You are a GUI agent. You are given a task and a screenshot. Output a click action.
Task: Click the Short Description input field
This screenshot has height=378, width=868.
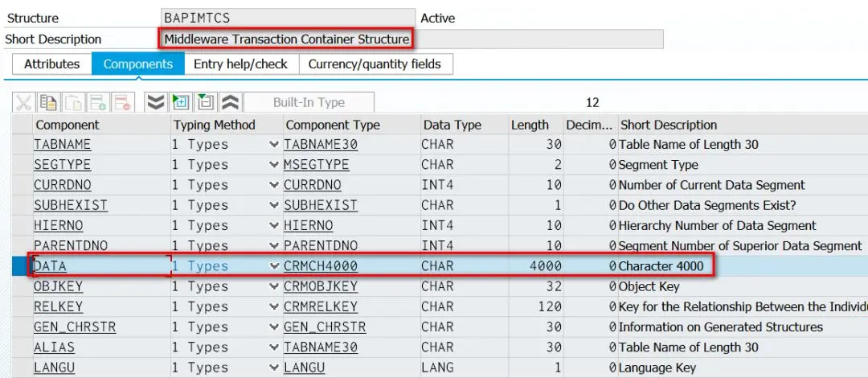pos(411,39)
